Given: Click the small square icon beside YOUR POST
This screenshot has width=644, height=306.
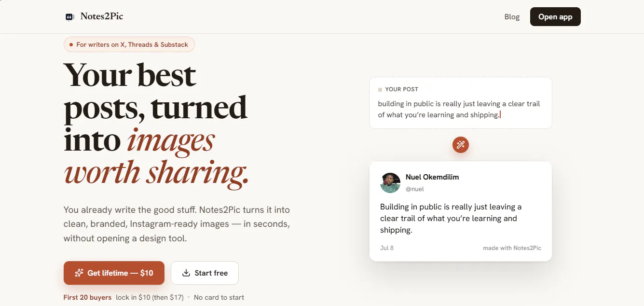Looking at the screenshot, I should point(380,89).
